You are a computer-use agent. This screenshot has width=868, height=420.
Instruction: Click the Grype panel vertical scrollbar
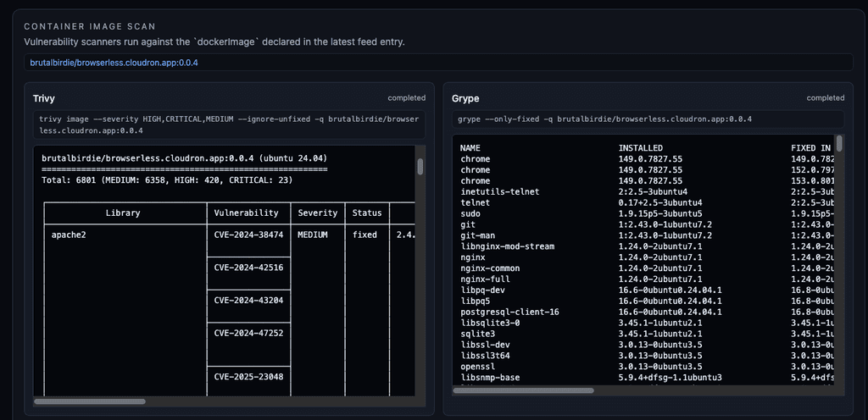coord(839,144)
